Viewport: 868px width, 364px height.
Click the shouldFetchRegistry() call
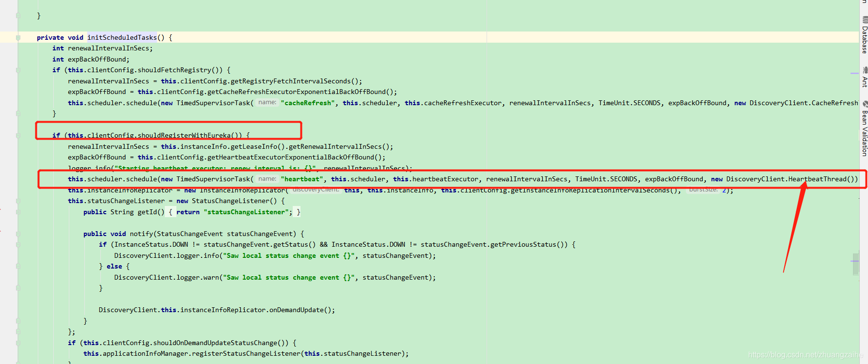click(x=180, y=70)
